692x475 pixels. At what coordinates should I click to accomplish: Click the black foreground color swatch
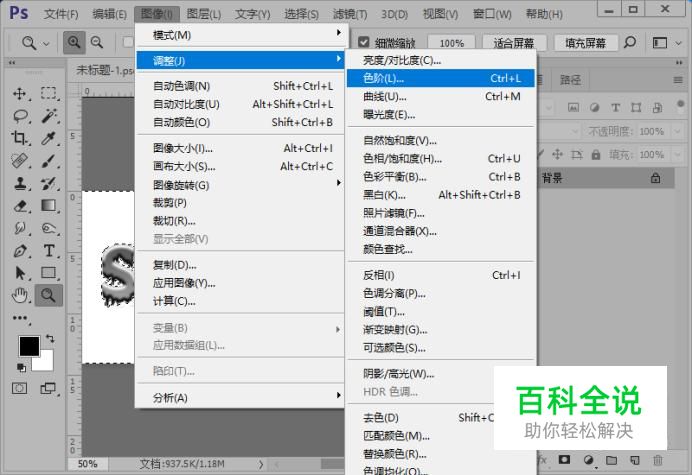(27, 344)
